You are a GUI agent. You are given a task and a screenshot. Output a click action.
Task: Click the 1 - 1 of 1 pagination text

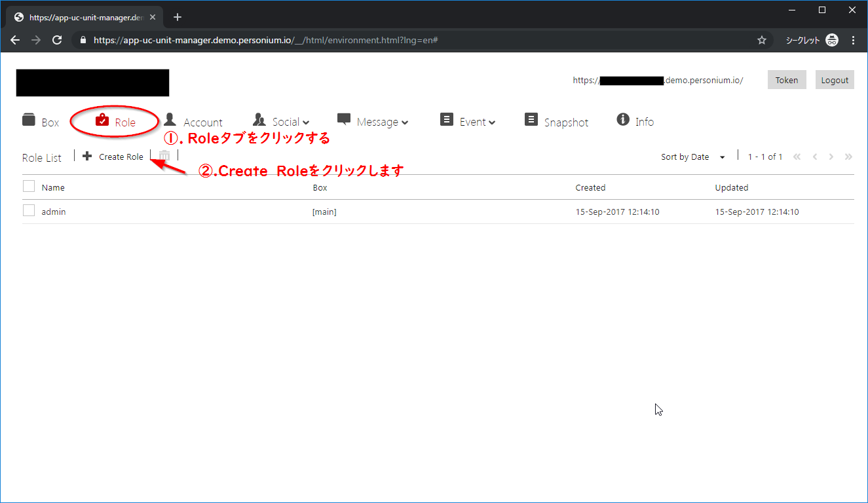pyautogui.click(x=765, y=157)
